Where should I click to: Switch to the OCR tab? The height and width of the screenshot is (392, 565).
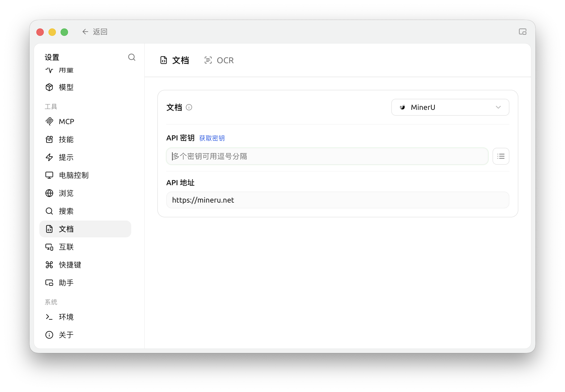219,60
